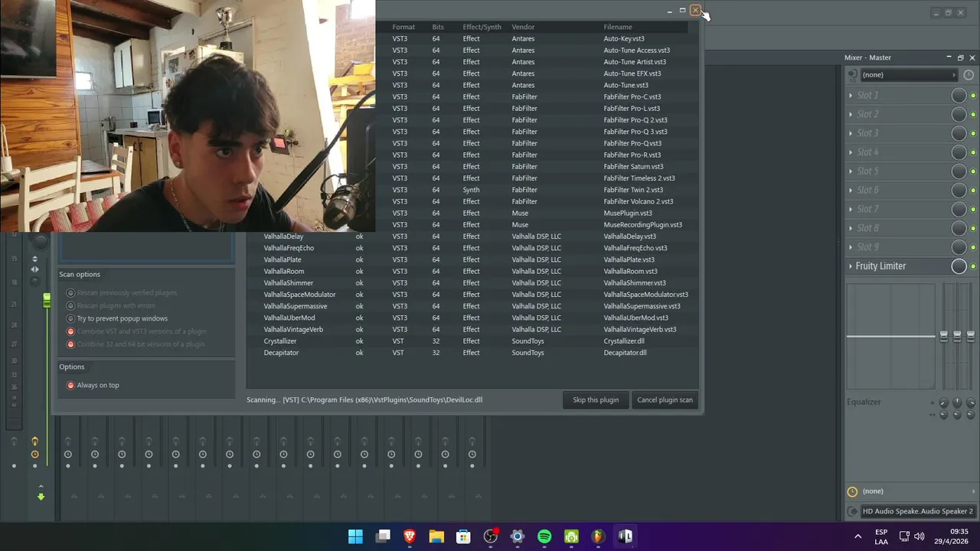Open Spotify from taskbar
The height and width of the screenshot is (551, 980).
pyautogui.click(x=544, y=536)
